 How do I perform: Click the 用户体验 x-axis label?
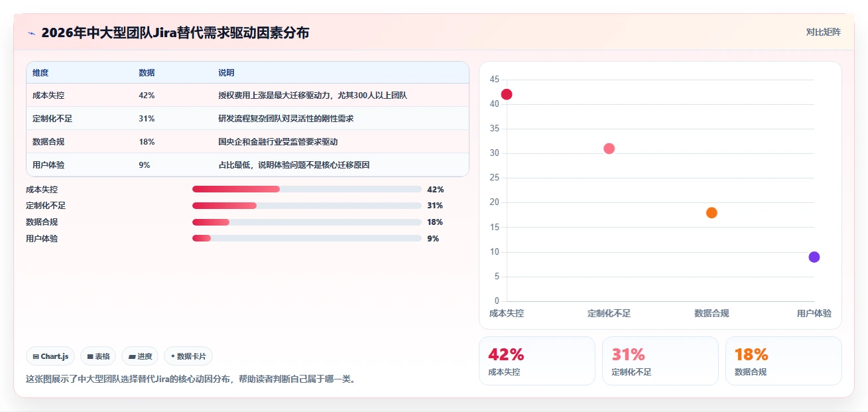(814, 313)
